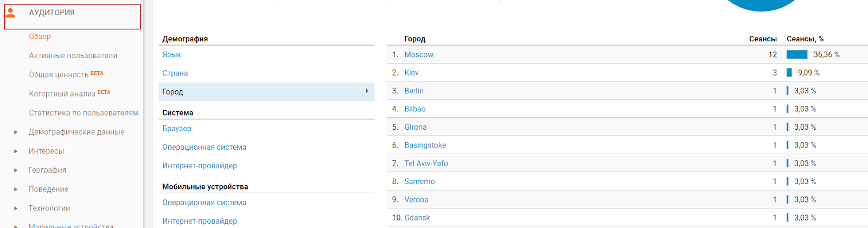Expand the Интересы sidebar section

tap(16, 151)
